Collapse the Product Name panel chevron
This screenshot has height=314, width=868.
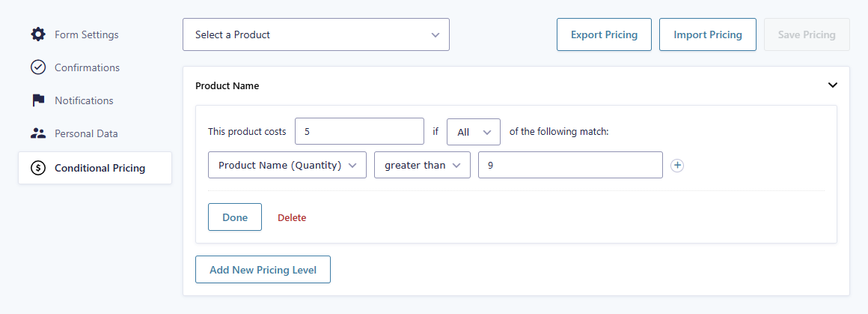[833, 85]
